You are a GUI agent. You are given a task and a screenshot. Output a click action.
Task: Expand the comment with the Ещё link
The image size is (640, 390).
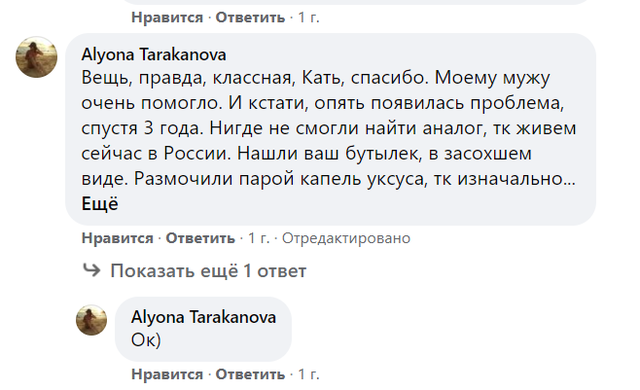pos(100,204)
